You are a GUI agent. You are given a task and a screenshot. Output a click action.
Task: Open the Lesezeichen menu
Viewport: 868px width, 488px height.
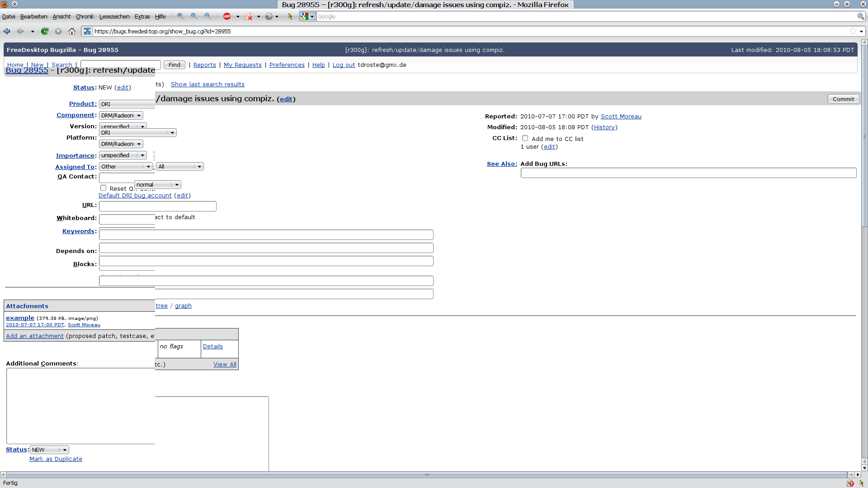coord(114,17)
